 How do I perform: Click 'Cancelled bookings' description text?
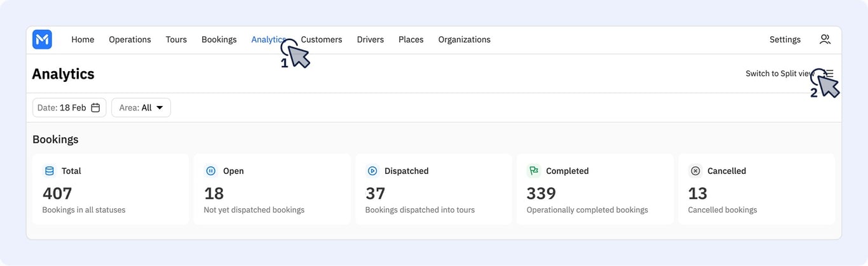[x=722, y=210]
